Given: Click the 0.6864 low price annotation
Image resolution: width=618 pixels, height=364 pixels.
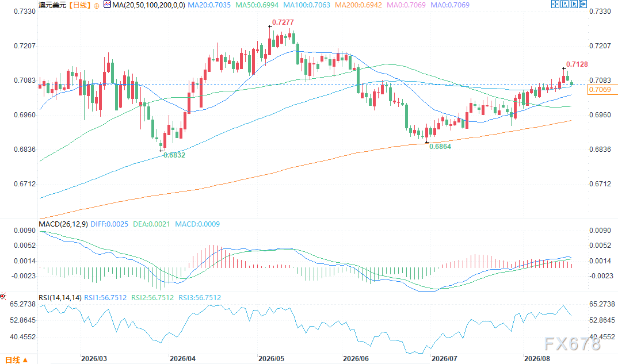Looking at the screenshot, I should coord(440,147).
